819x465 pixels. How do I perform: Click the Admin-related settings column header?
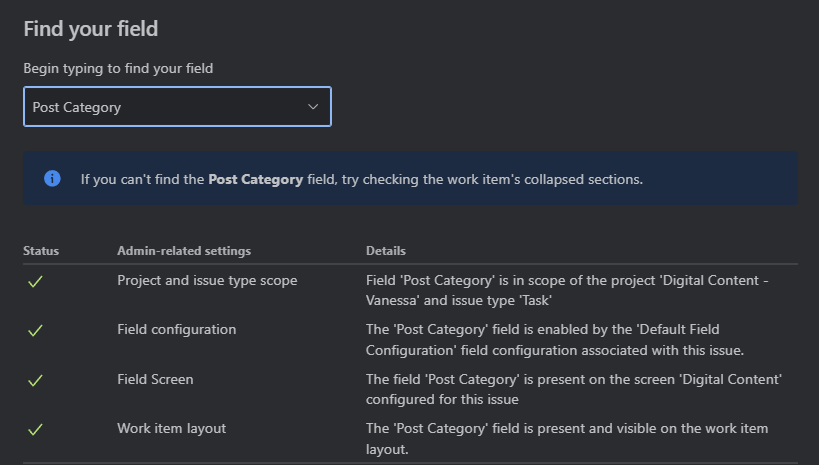[184, 250]
